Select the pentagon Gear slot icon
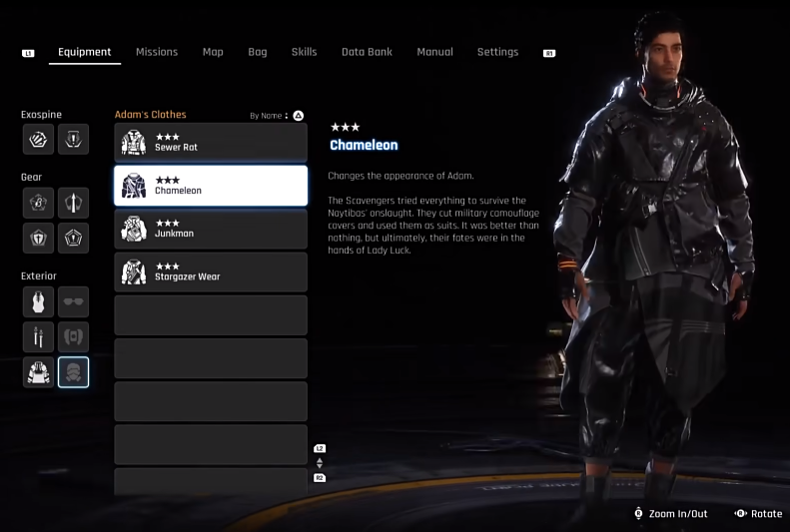 (x=74, y=239)
